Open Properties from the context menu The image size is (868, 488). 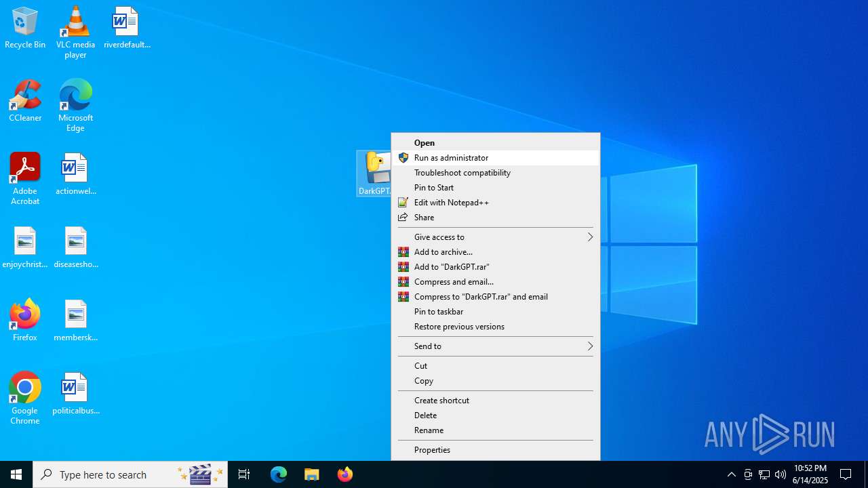(495, 449)
